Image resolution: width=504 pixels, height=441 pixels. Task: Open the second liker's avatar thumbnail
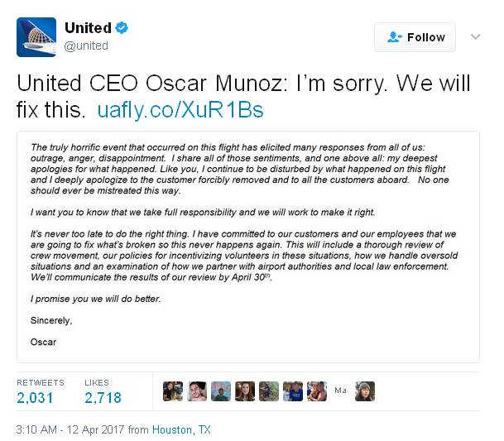click(x=197, y=391)
